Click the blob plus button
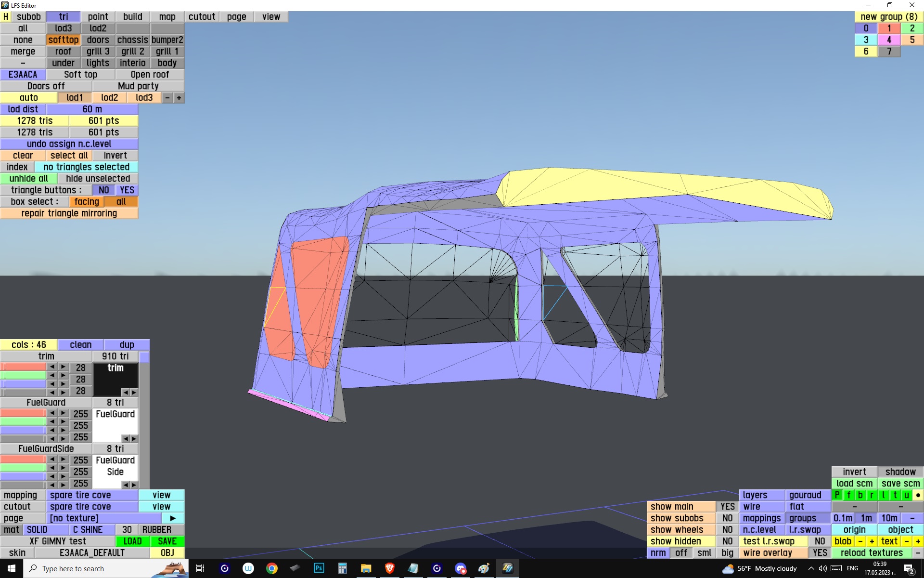 click(x=872, y=541)
